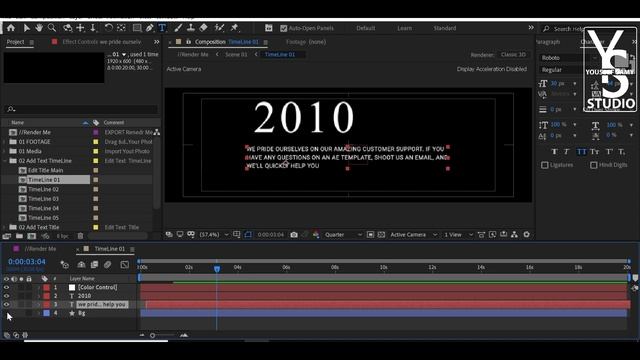This screenshot has height=360, width=640.
Task: Click the current time indicator playhead
Action: (x=217, y=269)
